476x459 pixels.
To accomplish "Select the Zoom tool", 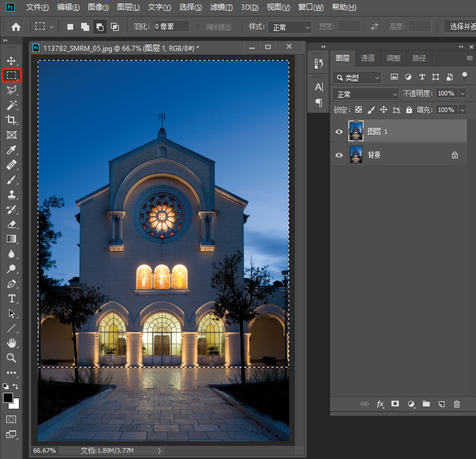I will pos(11,358).
